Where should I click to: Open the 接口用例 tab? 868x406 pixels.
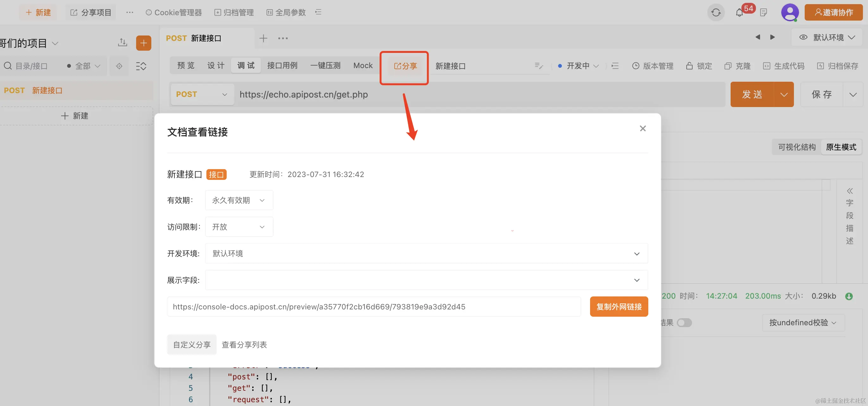click(x=282, y=66)
